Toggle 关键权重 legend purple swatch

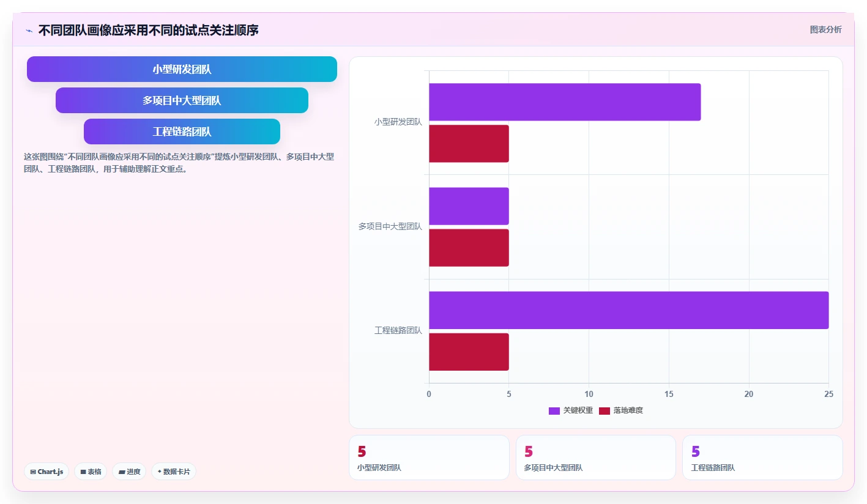[554, 410]
